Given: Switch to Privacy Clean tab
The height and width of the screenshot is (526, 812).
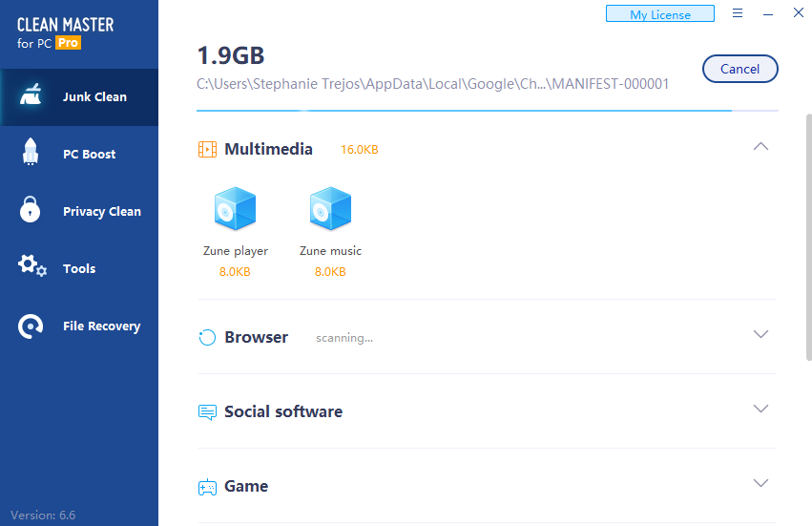Looking at the screenshot, I should point(101,211).
